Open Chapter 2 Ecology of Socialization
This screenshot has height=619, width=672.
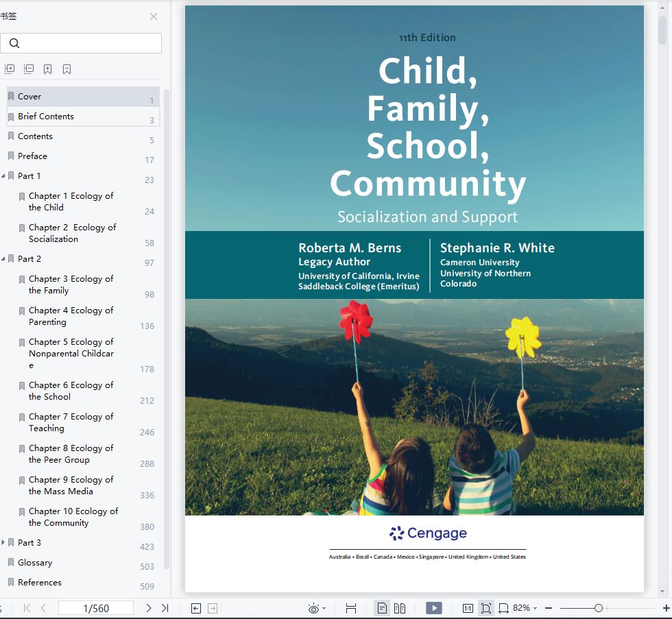tap(72, 233)
